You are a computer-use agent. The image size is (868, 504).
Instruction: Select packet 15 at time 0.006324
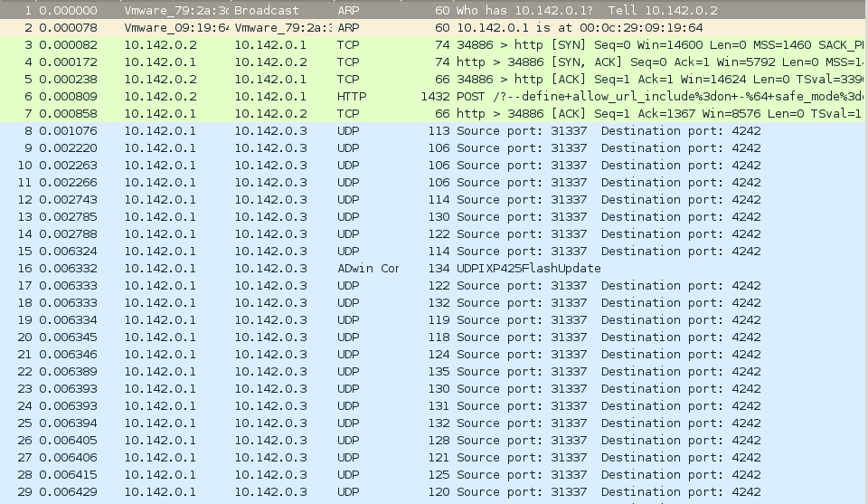(434, 251)
